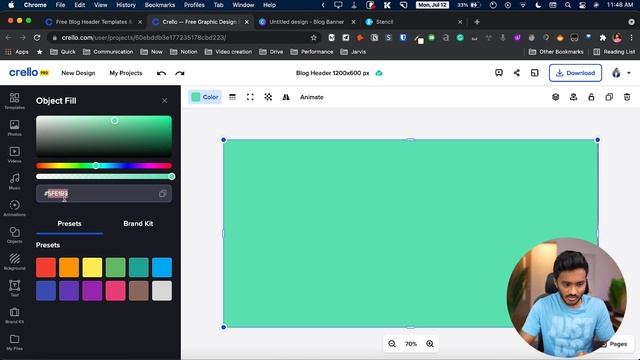Screen dimensions: 640x360
Task: Open the layers order icon
Action: 556,97
